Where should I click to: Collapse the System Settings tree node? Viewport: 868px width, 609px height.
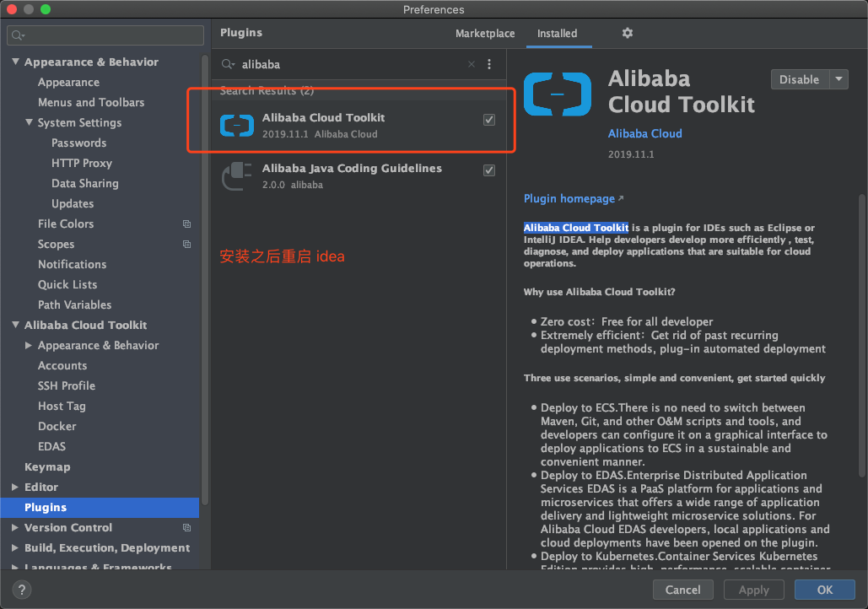point(30,122)
